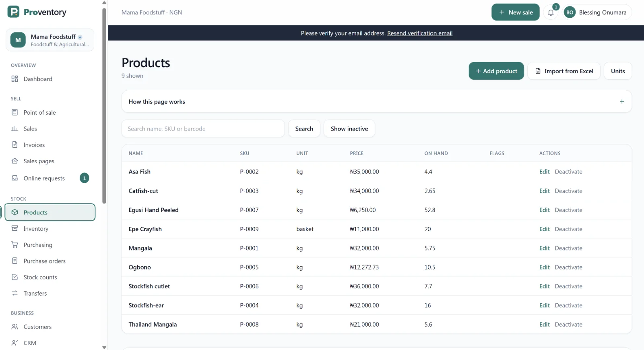Go to Inventory in sidebar

50,228
